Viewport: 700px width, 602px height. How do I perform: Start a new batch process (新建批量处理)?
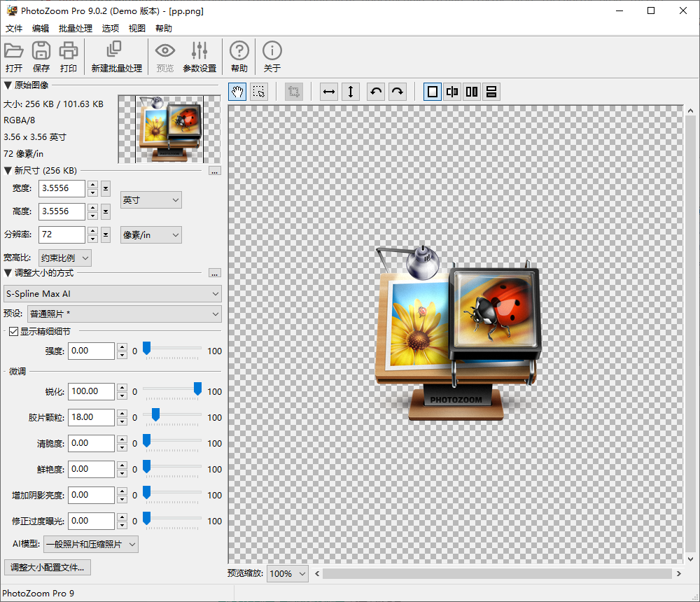[x=116, y=51]
